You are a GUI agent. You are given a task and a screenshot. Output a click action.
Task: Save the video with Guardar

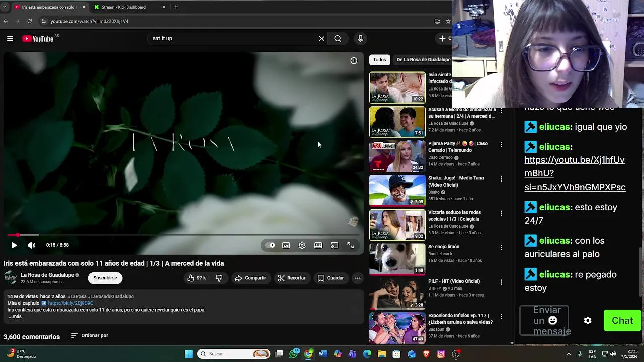pyautogui.click(x=331, y=278)
